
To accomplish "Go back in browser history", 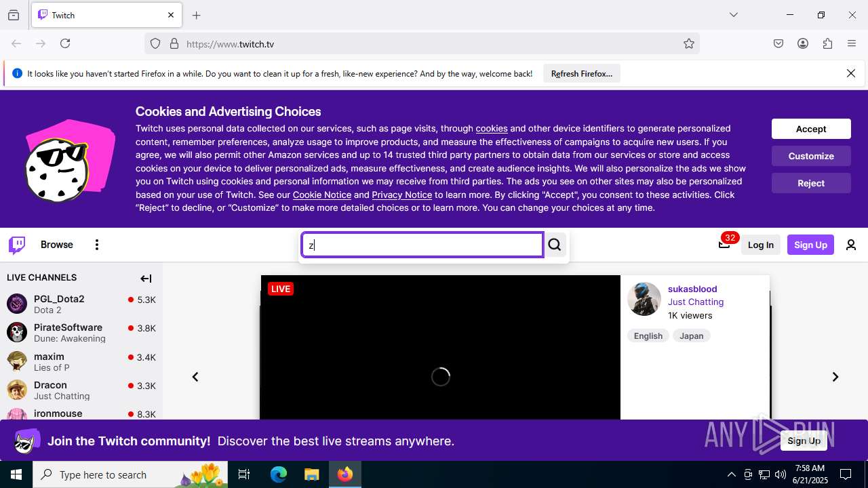I will (16, 43).
